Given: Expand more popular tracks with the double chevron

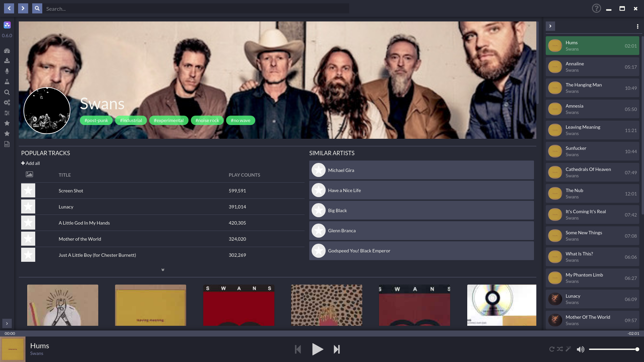Looking at the screenshot, I should [x=163, y=270].
